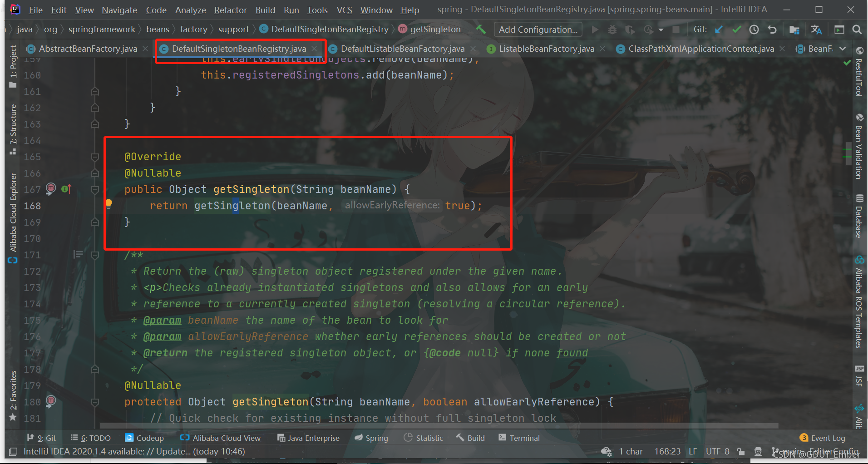Open the Navigate menu

tap(119, 10)
